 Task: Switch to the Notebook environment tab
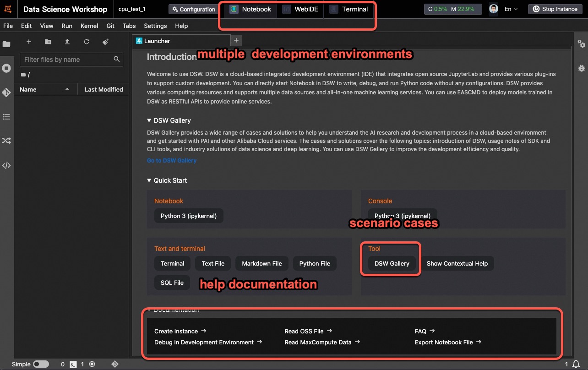pos(250,9)
